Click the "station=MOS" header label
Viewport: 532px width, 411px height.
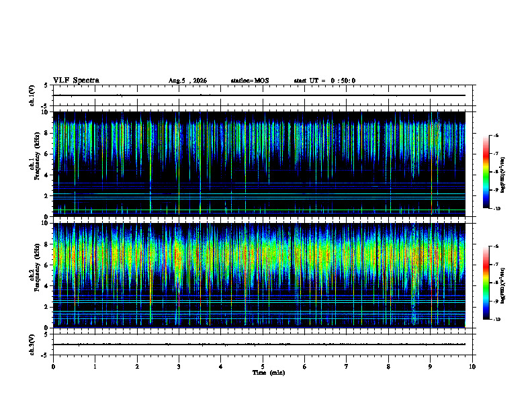pyautogui.click(x=250, y=81)
